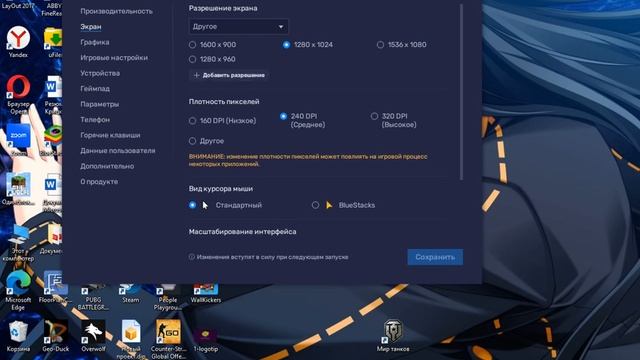Viewport: 640px width, 360px height.
Task: Select the PUBG BATTLEGROUNDS desktop shortcut
Action: click(93, 298)
